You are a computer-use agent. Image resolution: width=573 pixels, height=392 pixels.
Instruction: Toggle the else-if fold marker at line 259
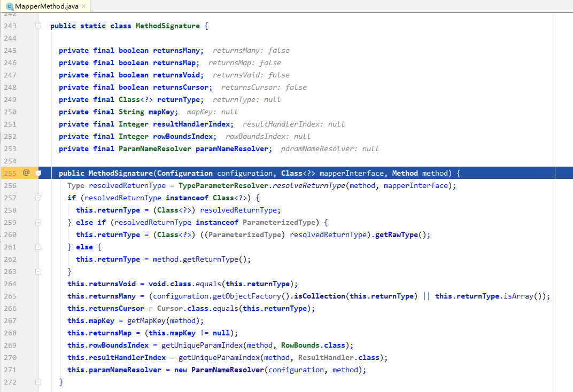[x=38, y=222]
